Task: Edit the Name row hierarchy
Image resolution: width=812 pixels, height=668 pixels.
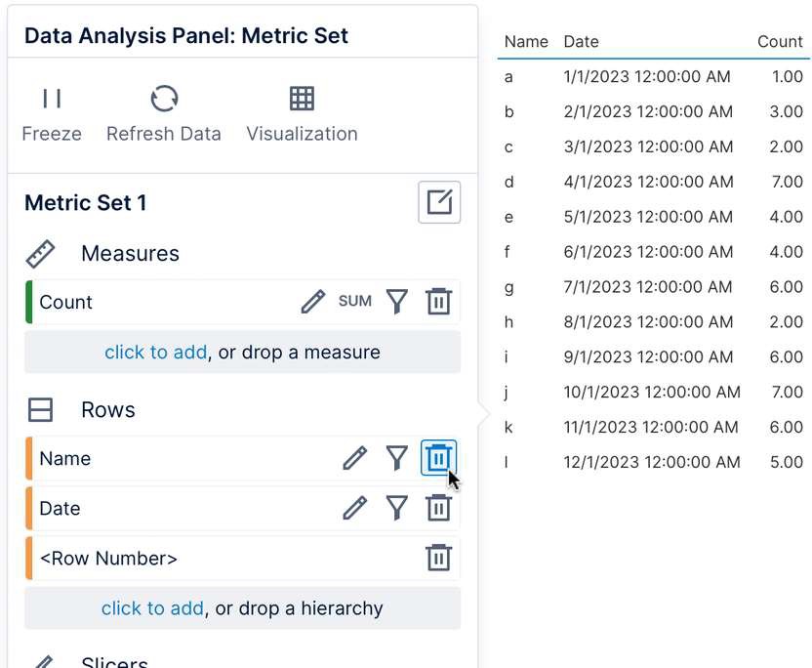Action: [x=354, y=458]
